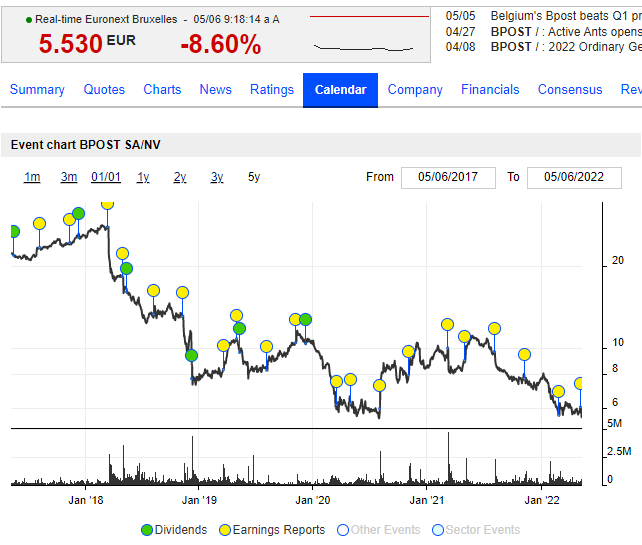Select the active Calendar tab
Screen dimensions: 642x545
point(340,90)
